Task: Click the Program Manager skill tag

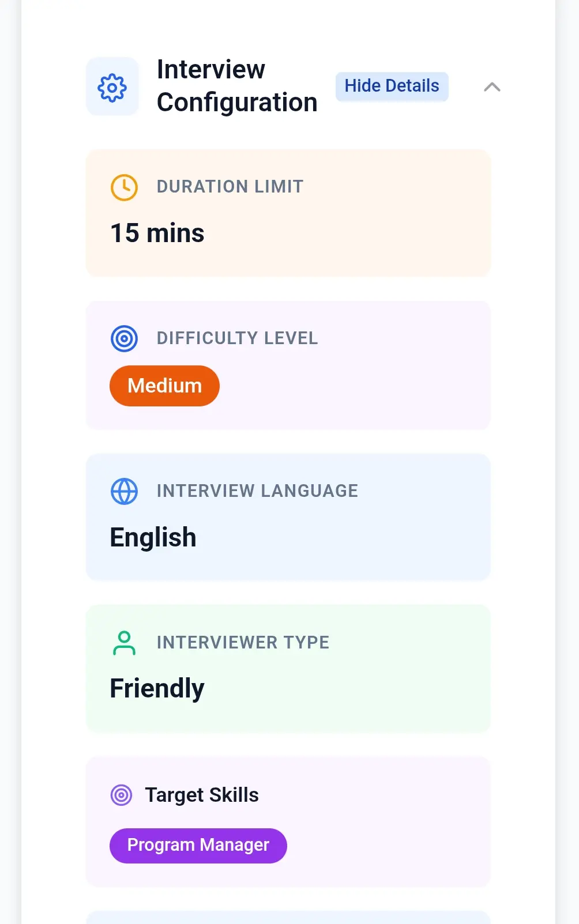Action: (x=198, y=846)
